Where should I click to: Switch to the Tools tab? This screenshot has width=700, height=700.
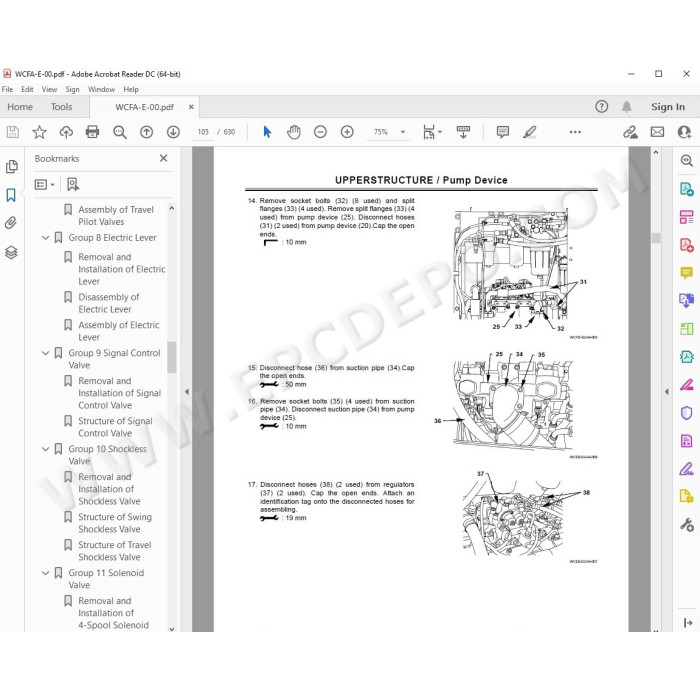61,107
